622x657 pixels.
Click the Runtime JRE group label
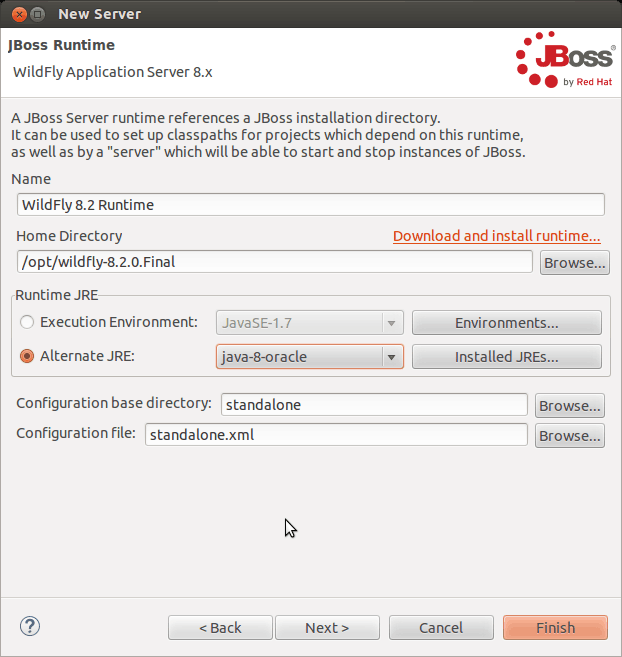[57, 295]
